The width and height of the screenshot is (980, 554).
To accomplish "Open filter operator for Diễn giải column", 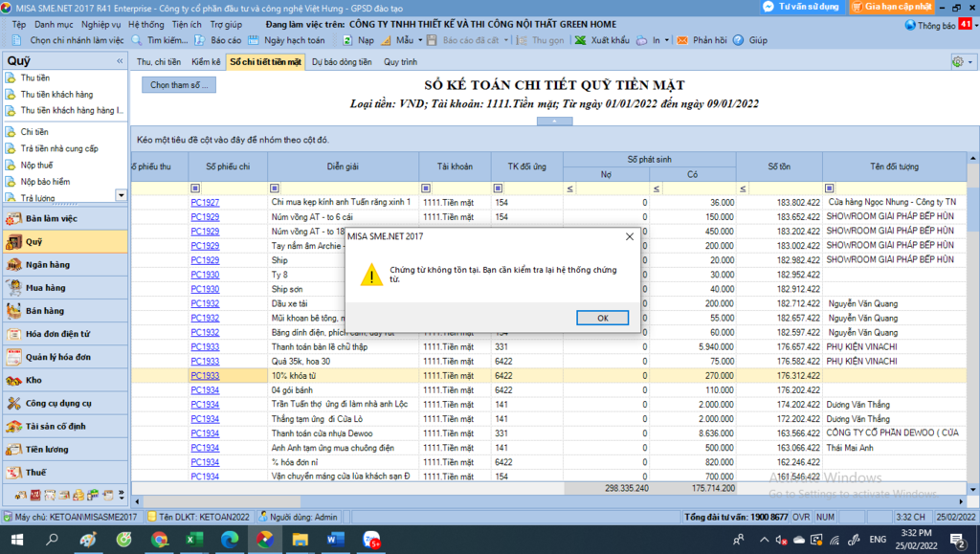I will 275,188.
